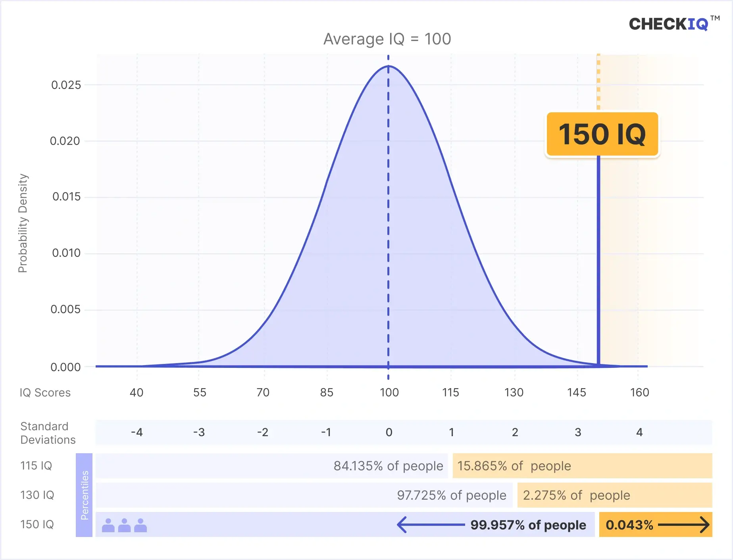This screenshot has height=560, width=733.
Task: Click the Standard Deviations label
Action: (48, 433)
